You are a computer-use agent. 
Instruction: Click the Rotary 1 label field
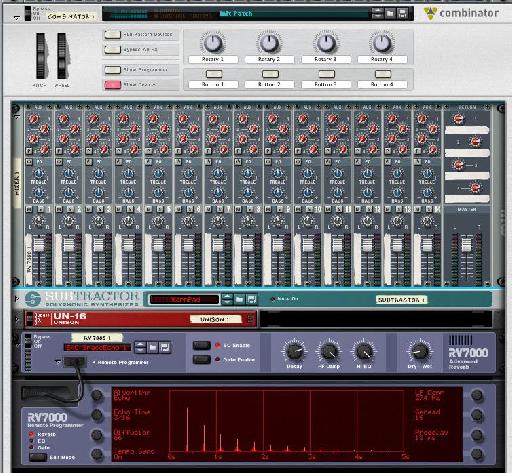tap(213, 59)
